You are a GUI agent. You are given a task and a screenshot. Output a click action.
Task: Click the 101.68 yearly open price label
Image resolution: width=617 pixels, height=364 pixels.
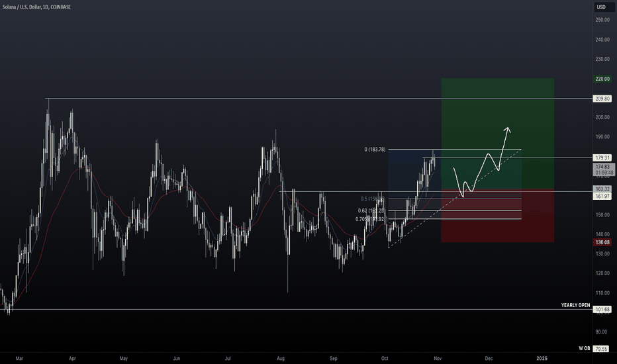point(602,309)
